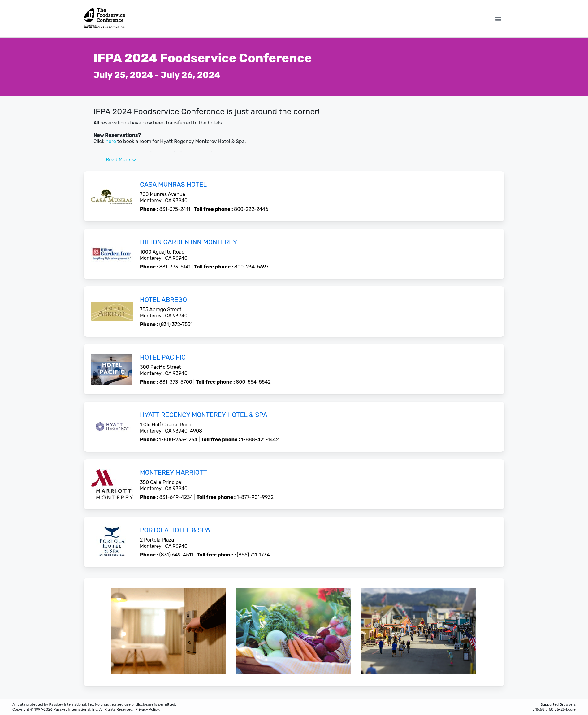The width and height of the screenshot is (588, 715).
Task: Open Hilton Garden Inn Monterey details
Action: (x=188, y=242)
